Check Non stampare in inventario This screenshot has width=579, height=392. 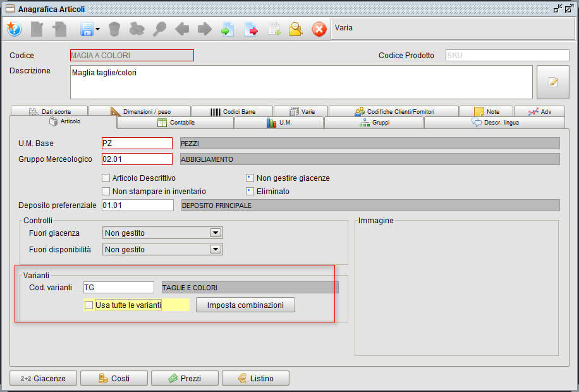(x=106, y=191)
